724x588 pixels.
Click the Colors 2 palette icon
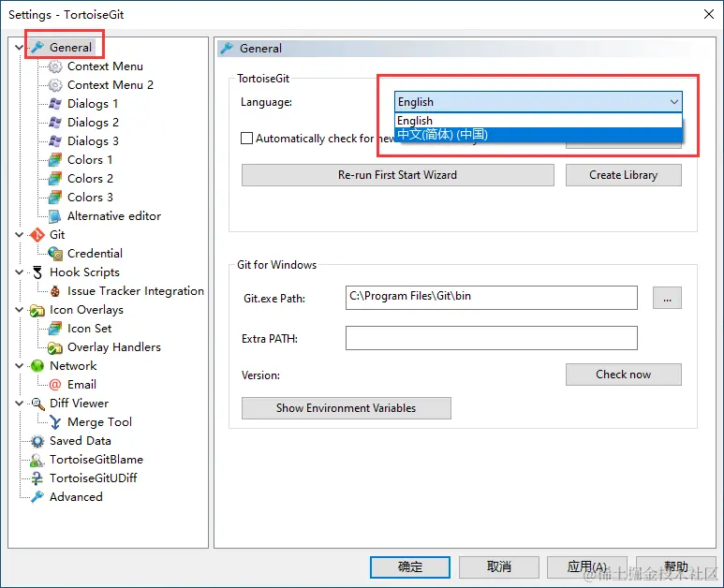(x=55, y=179)
